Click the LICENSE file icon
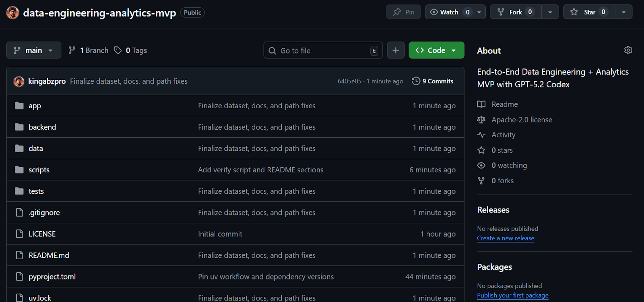The image size is (644, 302). [x=19, y=234]
